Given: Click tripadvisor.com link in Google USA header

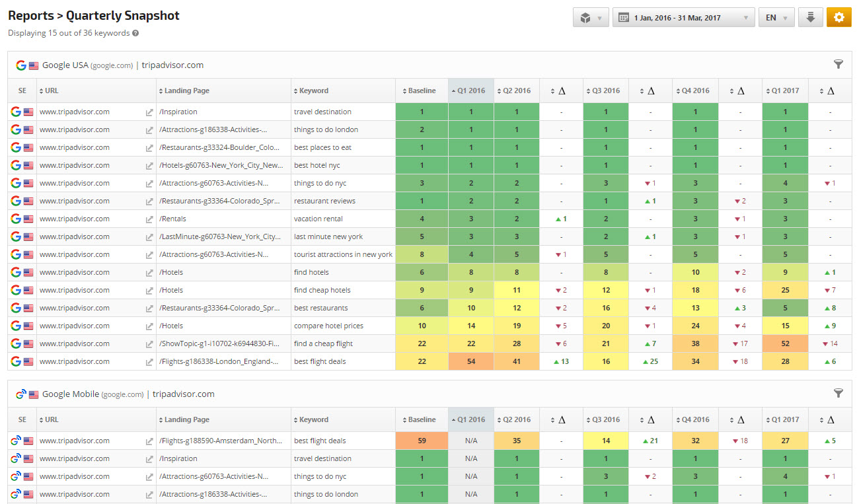Looking at the screenshot, I should coord(172,65).
